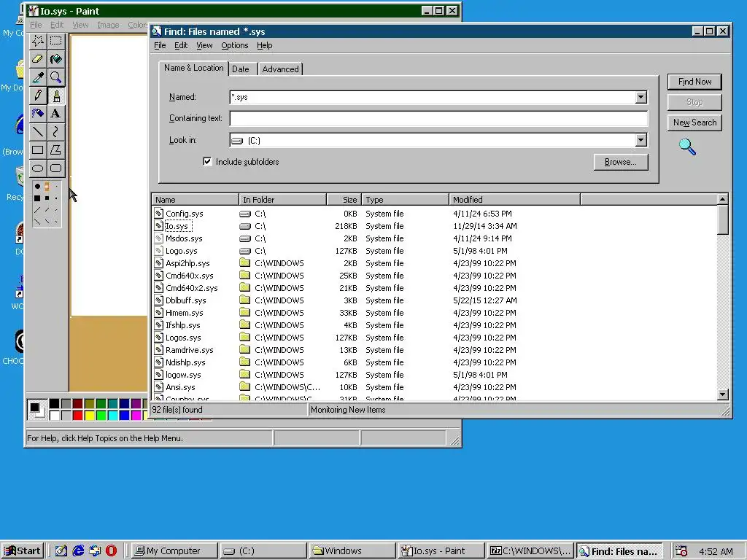Select the Pick Color eyedropper tool
The image size is (747, 560).
click(38, 77)
